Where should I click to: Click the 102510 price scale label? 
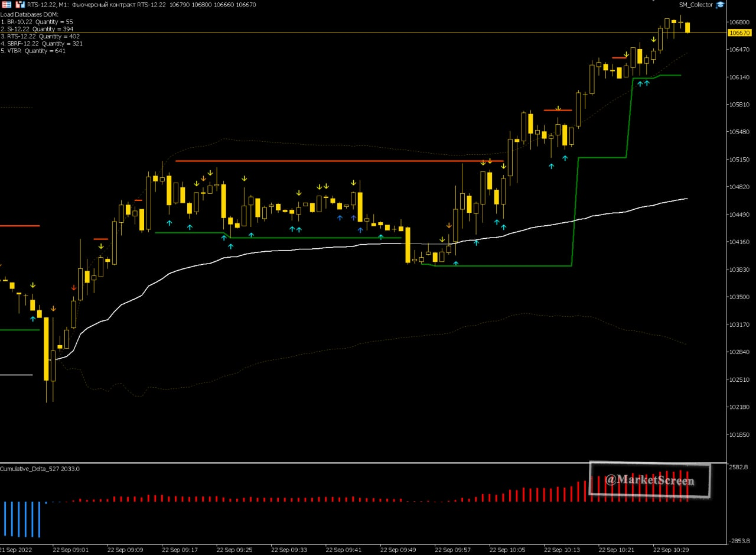(739, 379)
